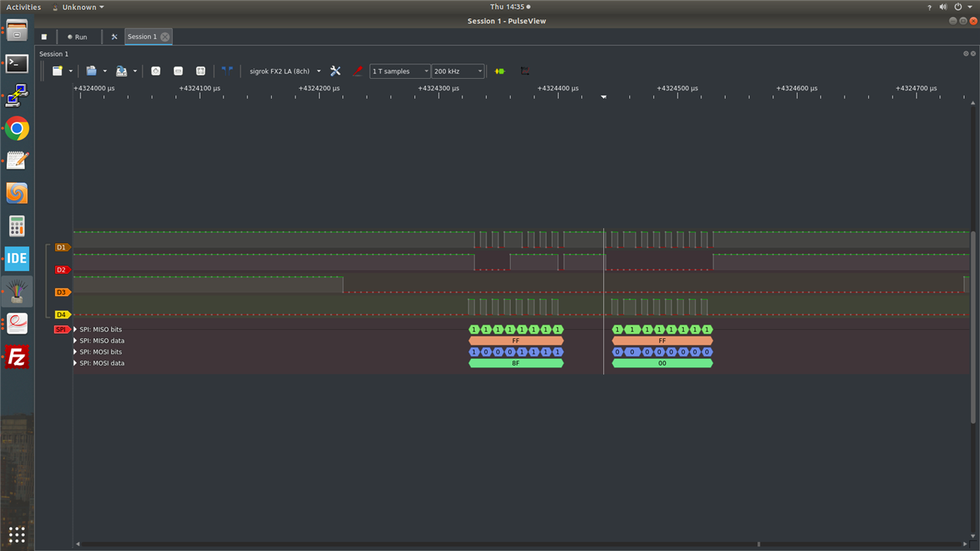This screenshot has width=980, height=551.
Task: Click the zoom out icon
Action: click(178, 71)
